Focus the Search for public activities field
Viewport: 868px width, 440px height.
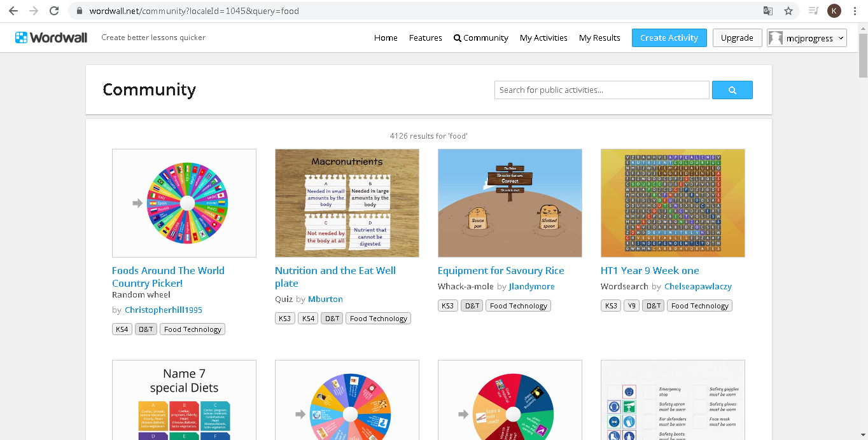point(602,90)
